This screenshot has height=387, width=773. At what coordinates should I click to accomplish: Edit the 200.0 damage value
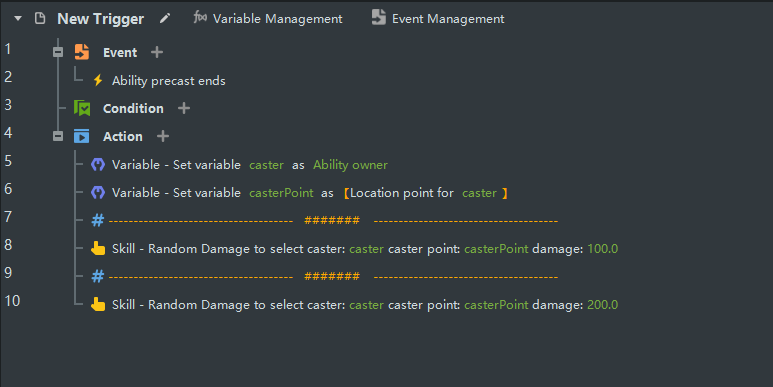pyautogui.click(x=602, y=305)
